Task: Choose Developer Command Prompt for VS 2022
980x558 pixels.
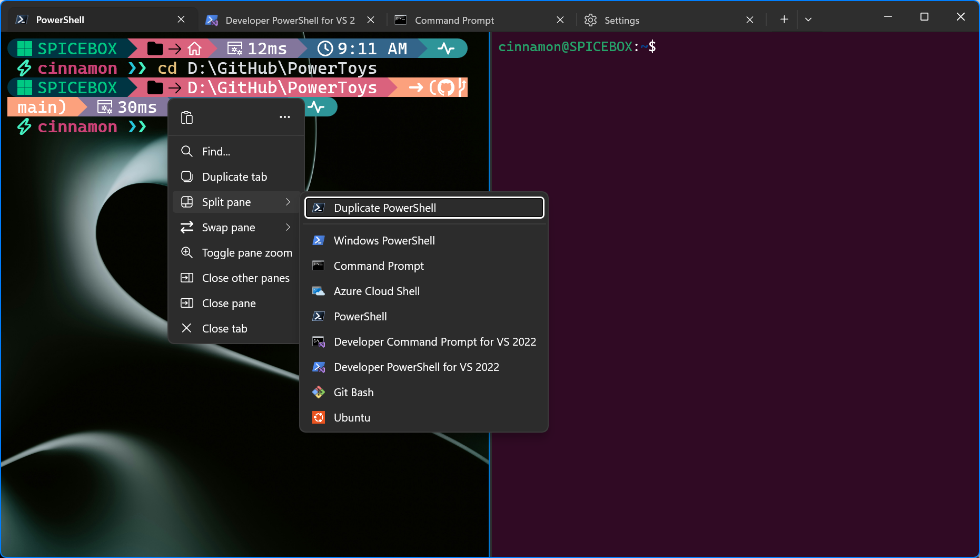Action: [424, 341]
